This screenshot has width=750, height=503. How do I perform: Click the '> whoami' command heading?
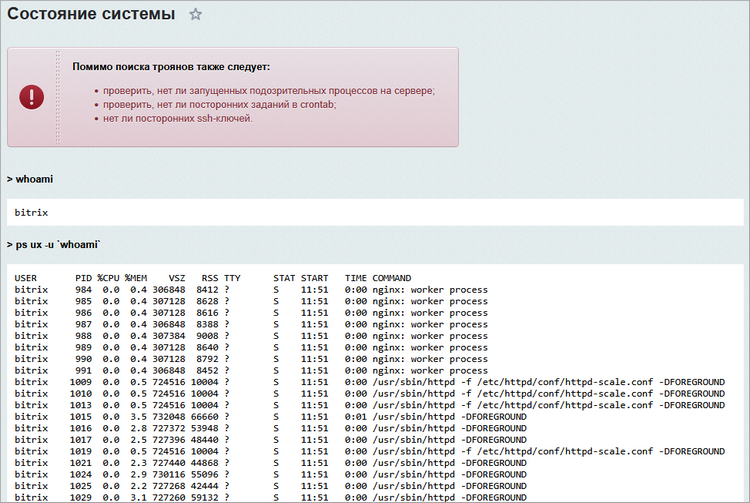30,179
